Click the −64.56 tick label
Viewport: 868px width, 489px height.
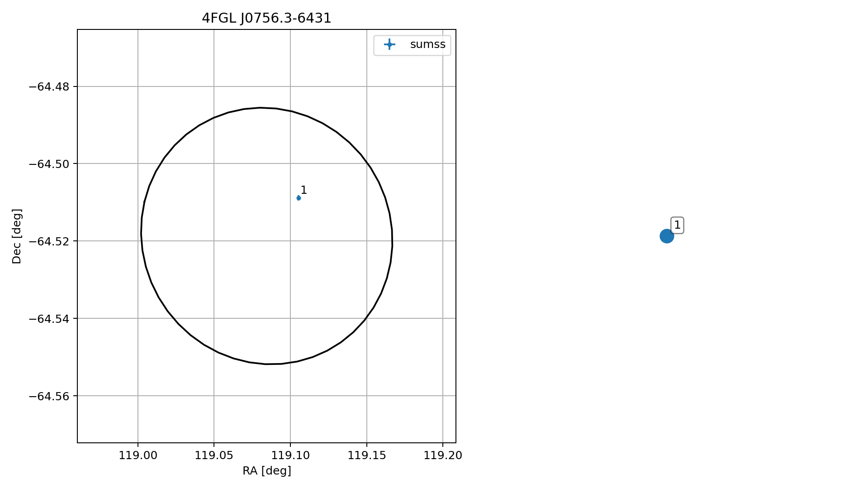49,396
